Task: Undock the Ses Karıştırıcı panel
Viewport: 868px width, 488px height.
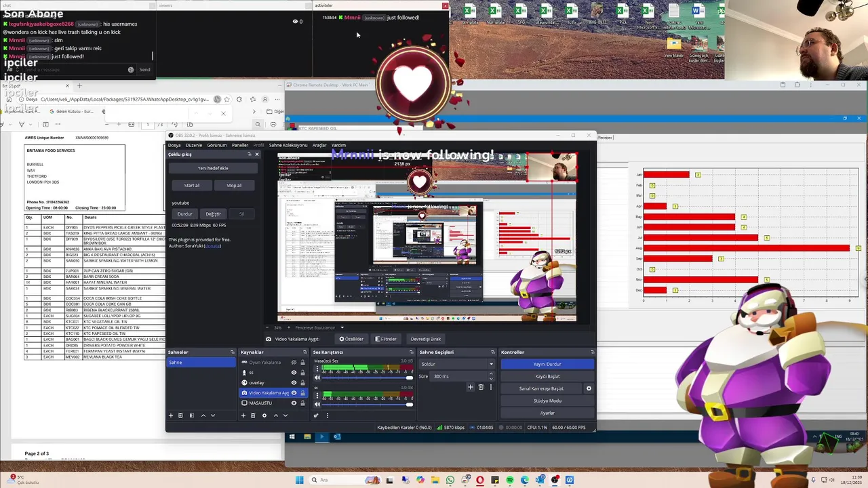Action: click(x=411, y=352)
